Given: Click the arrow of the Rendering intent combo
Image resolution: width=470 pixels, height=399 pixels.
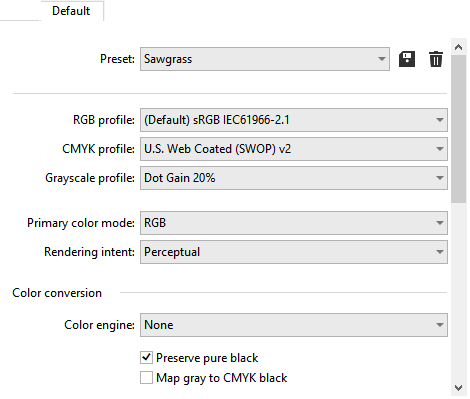Looking at the screenshot, I should [440, 252].
